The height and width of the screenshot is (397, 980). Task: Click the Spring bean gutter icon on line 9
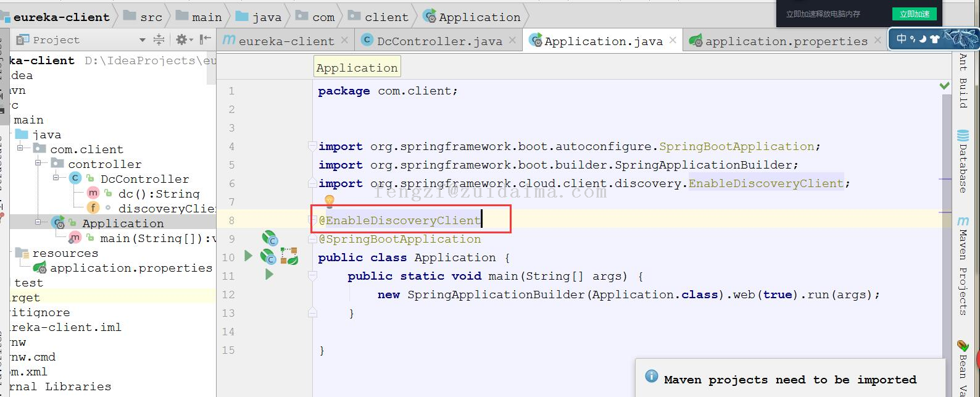tap(269, 238)
